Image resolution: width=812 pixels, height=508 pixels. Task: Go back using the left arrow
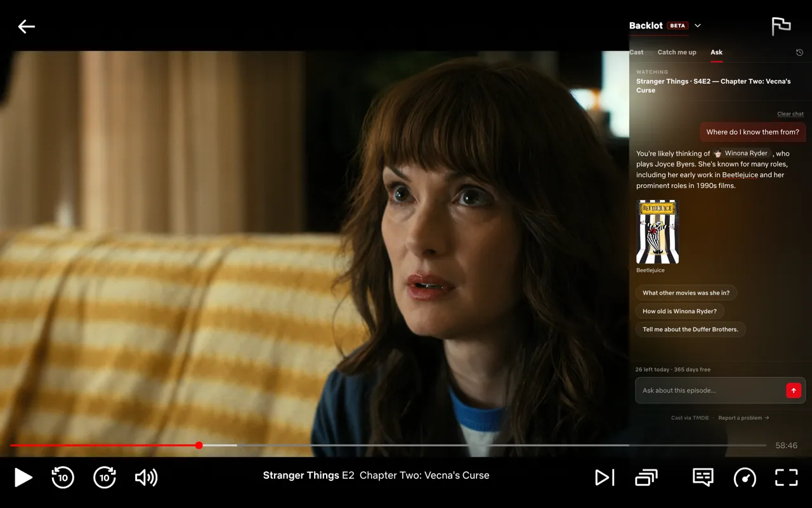26,26
